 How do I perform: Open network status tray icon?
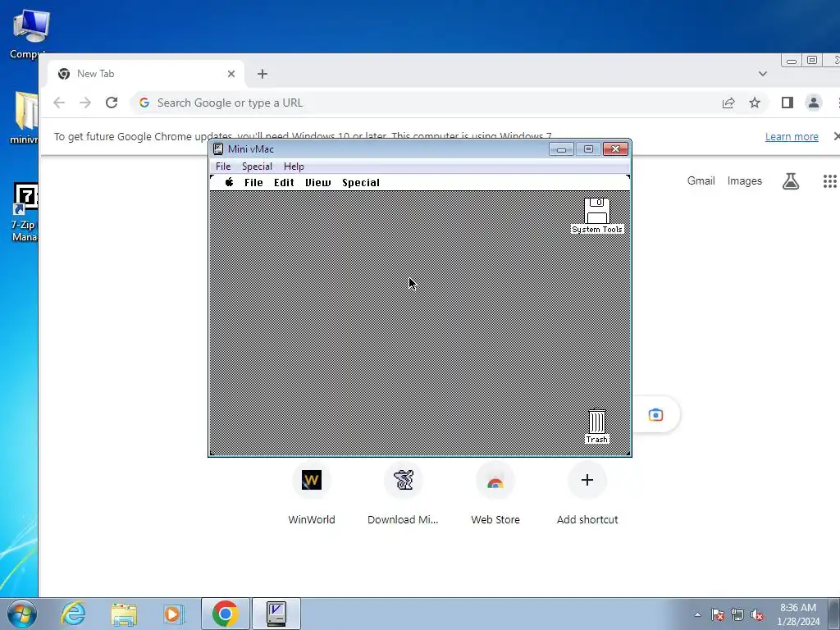coord(737,614)
